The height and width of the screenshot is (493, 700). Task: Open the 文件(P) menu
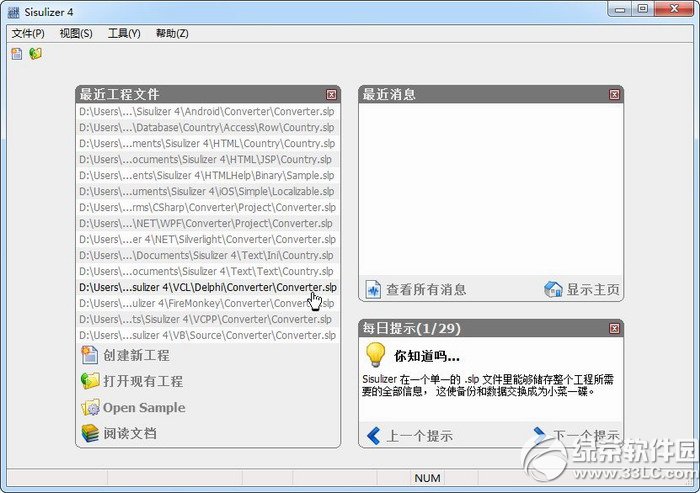click(28, 33)
